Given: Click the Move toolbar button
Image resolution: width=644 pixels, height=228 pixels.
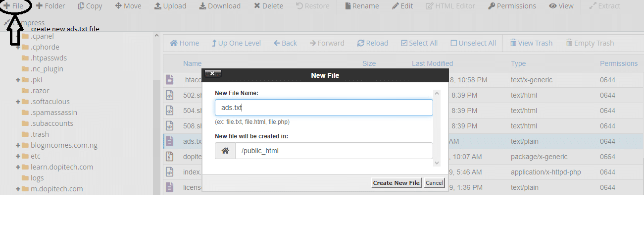Looking at the screenshot, I should pyautogui.click(x=128, y=6).
